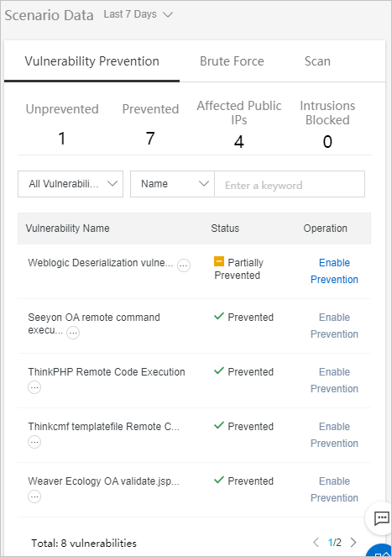
Task: Show more info for ThinkPHP Remote Code Execution
Action: pos(34,387)
